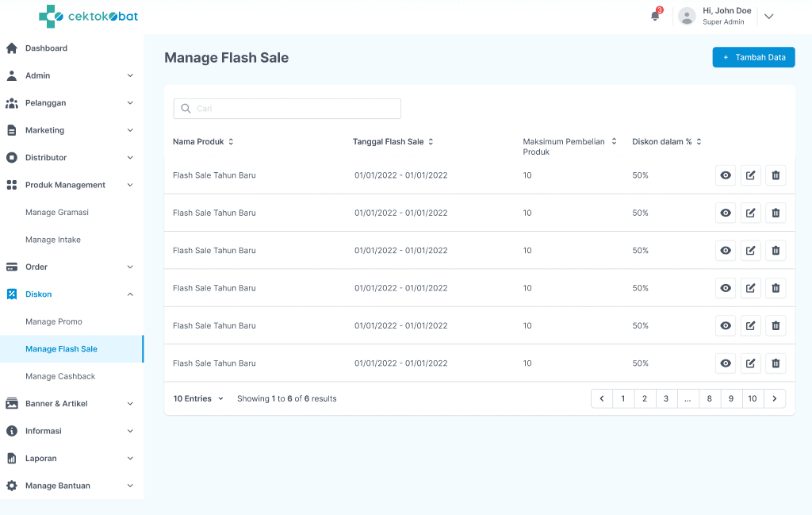
Task: Click the edit pencil icon in second row
Action: [750, 213]
